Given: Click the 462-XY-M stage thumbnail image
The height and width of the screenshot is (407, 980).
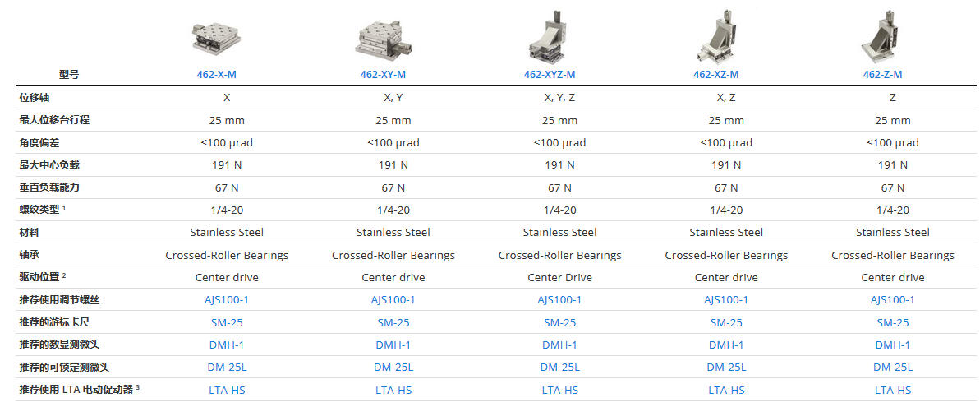Looking at the screenshot, I should pyautogui.click(x=384, y=40).
